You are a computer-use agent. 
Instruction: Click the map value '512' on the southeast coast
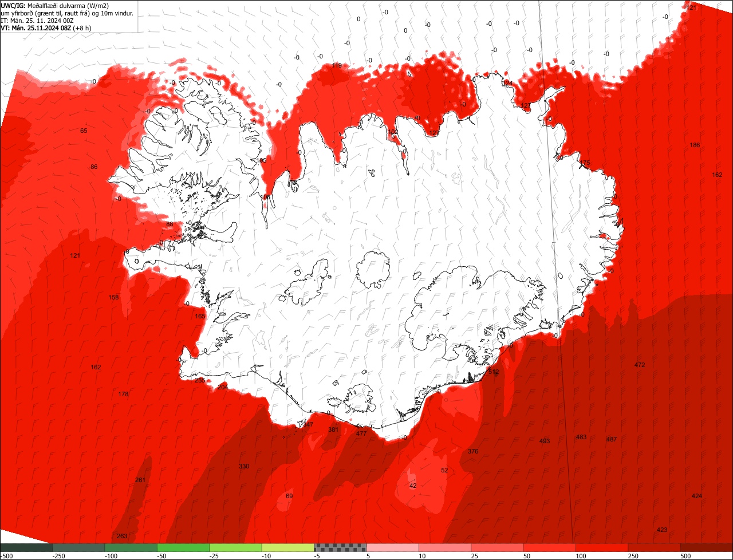[494, 372]
